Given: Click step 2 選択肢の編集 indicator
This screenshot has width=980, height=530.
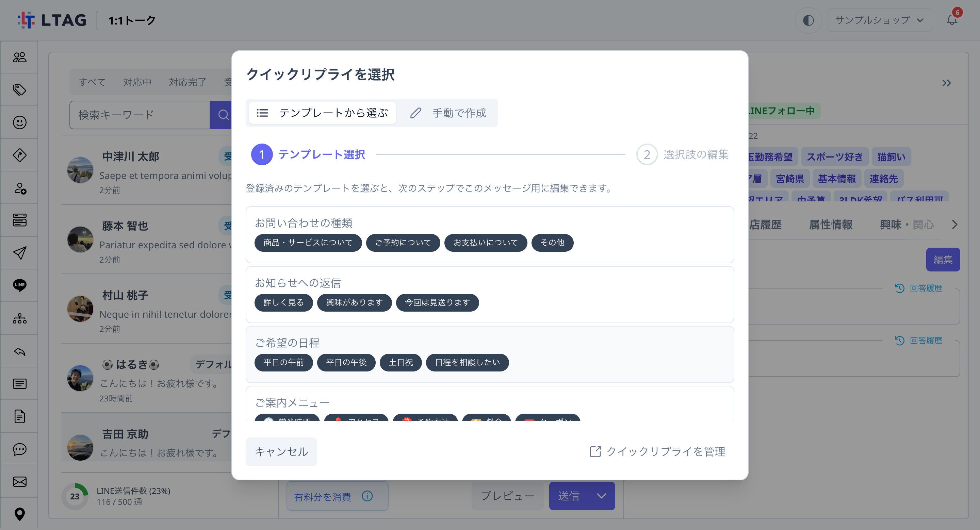Looking at the screenshot, I should [683, 154].
